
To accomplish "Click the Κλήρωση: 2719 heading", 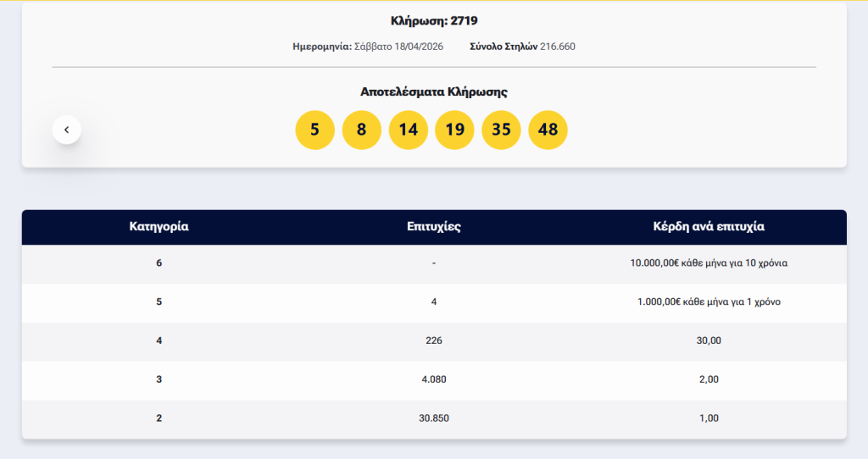I will click(x=433, y=20).
